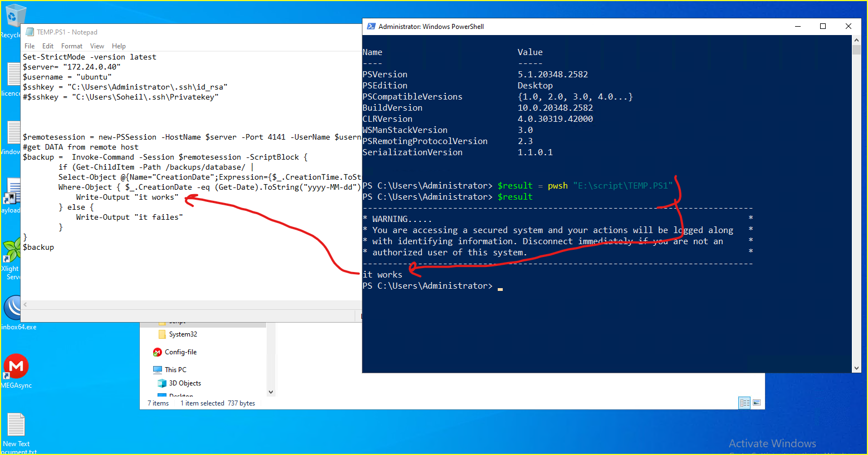Click 'CLRVersion' row in PowerShell output
Viewport: 868px width, 455px height.
click(x=477, y=119)
